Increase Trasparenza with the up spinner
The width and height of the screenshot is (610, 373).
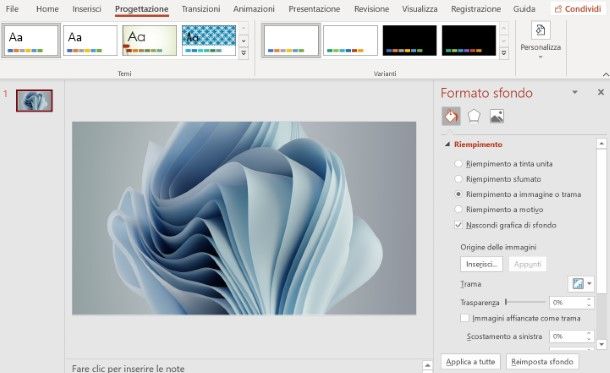click(589, 299)
